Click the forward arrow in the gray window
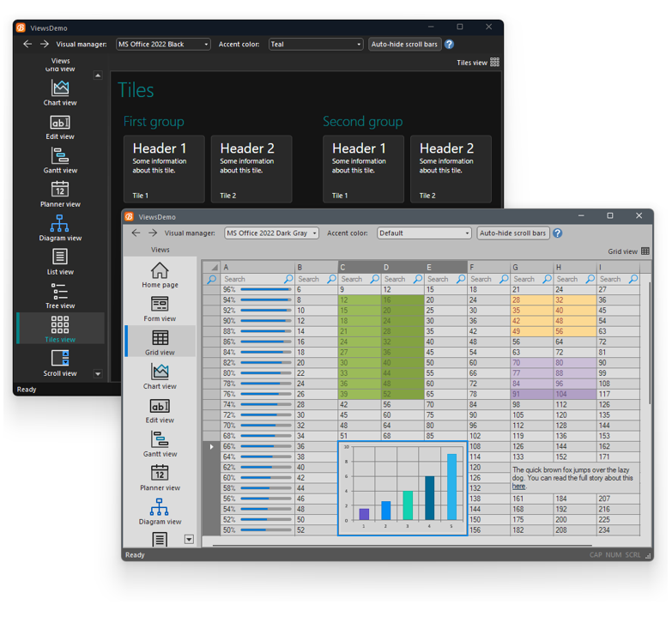This screenshot has height=629, width=672. click(153, 233)
